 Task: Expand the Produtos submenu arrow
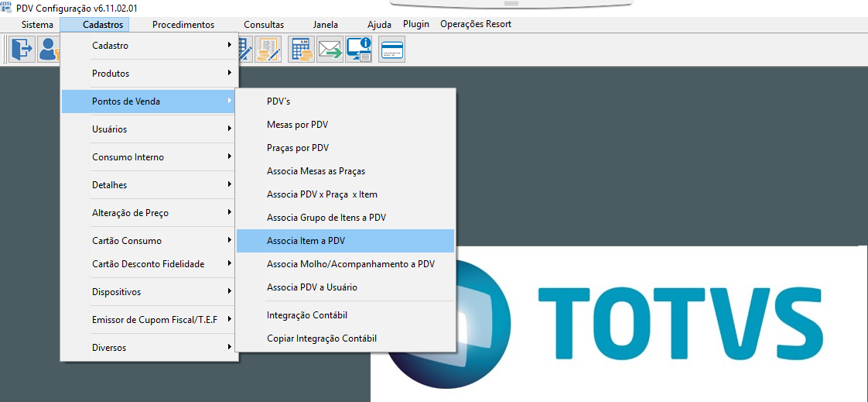[229, 73]
